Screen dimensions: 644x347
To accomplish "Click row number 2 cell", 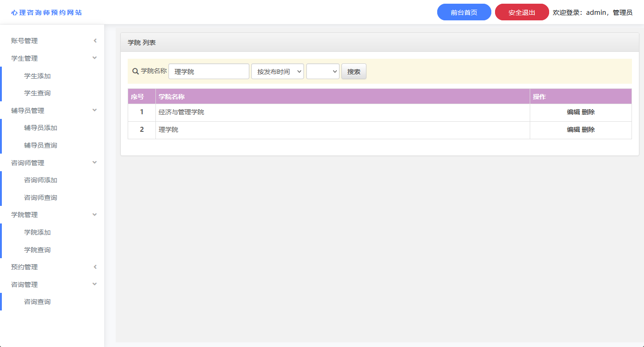I will coord(142,130).
